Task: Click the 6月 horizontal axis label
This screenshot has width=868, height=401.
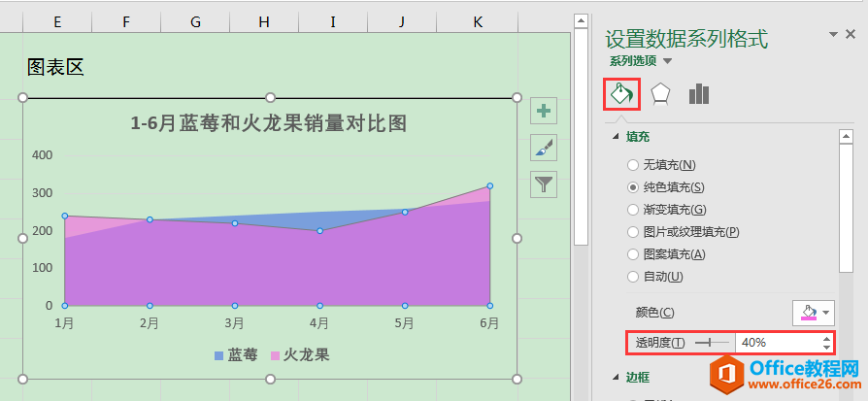Action: click(488, 323)
